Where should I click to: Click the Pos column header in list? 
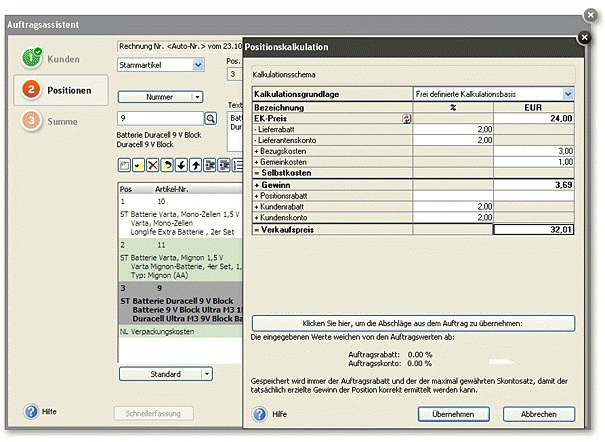tap(126, 189)
